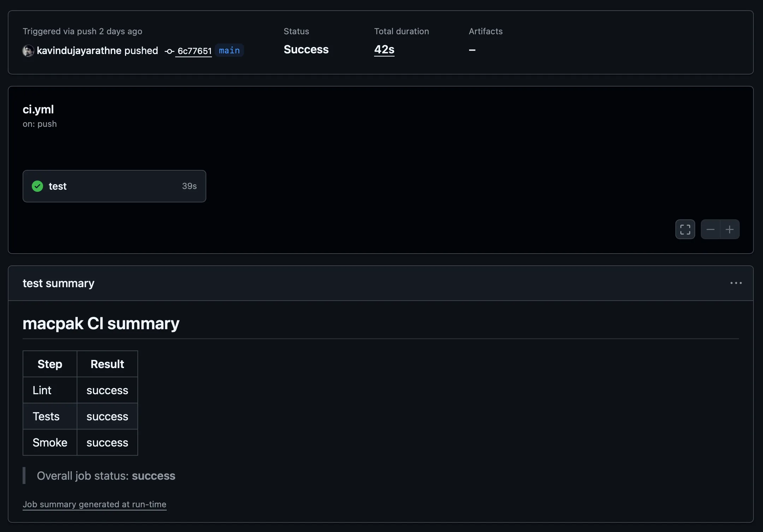Toggle fullscreen view of workflow graph
The width and height of the screenshot is (763, 532).
(685, 230)
